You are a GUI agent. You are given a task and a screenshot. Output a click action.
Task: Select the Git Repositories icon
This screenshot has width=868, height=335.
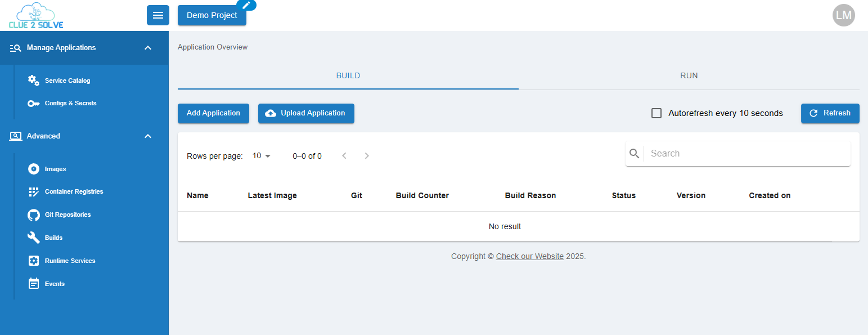pyautogui.click(x=33, y=215)
